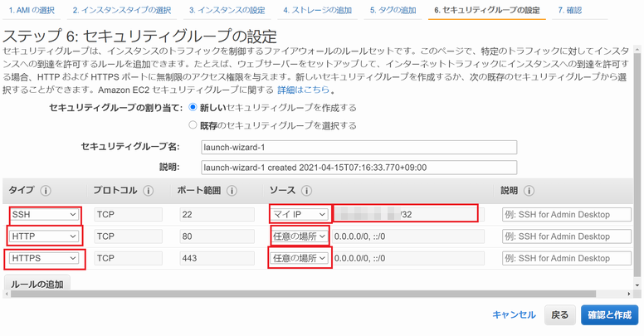Go to step 3. インスタンスの設定

point(227,10)
